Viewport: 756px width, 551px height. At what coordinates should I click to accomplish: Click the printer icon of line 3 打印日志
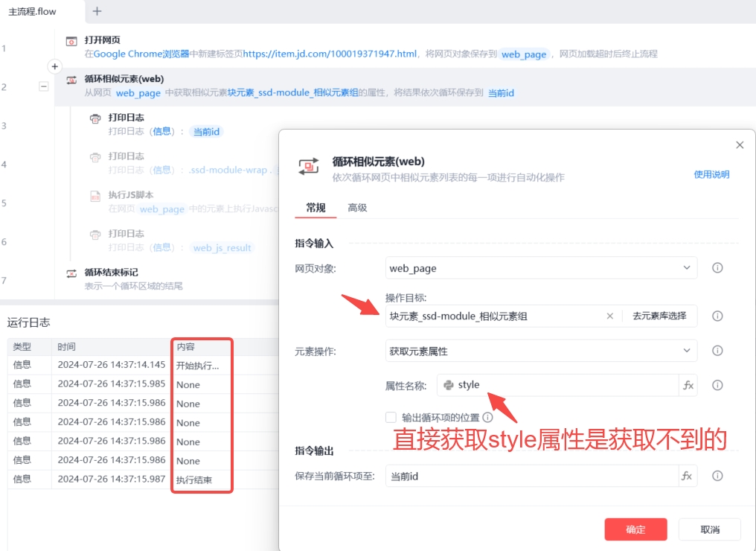(95, 118)
